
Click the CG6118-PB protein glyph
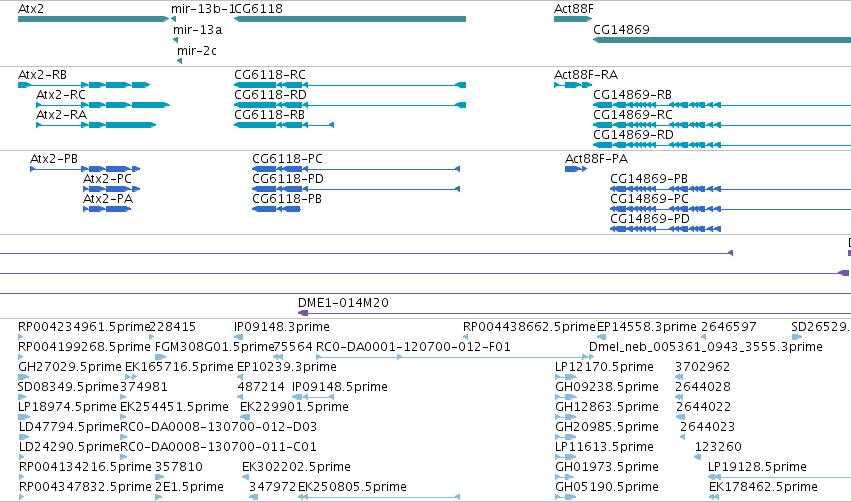276,209
